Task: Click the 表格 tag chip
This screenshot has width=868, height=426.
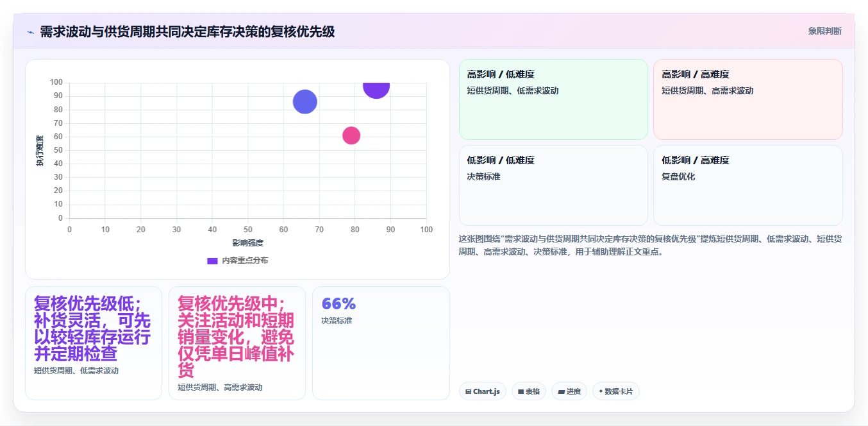Action: tap(529, 391)
